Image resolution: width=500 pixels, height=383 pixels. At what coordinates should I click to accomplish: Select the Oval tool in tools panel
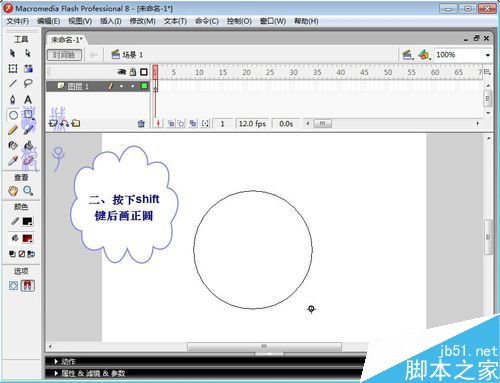point(13,115)
